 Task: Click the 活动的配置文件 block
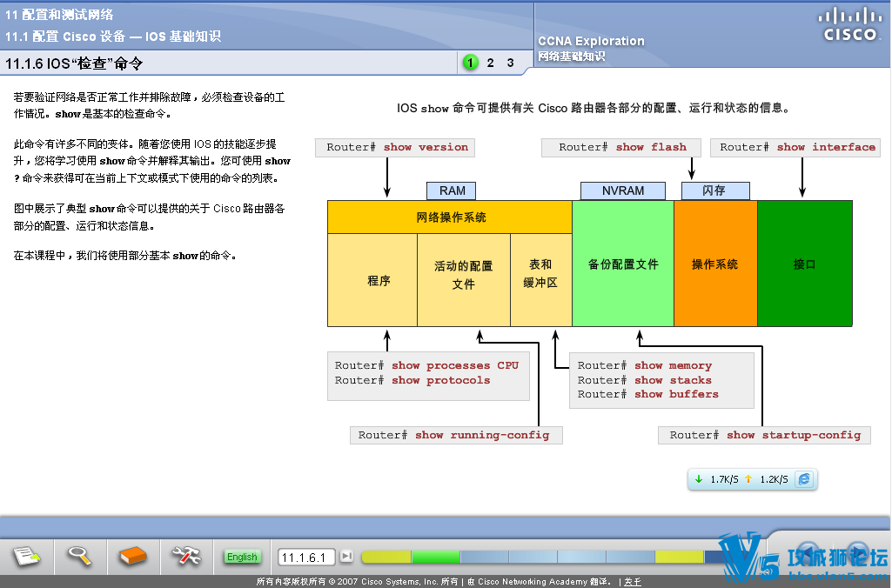[464, 280]
